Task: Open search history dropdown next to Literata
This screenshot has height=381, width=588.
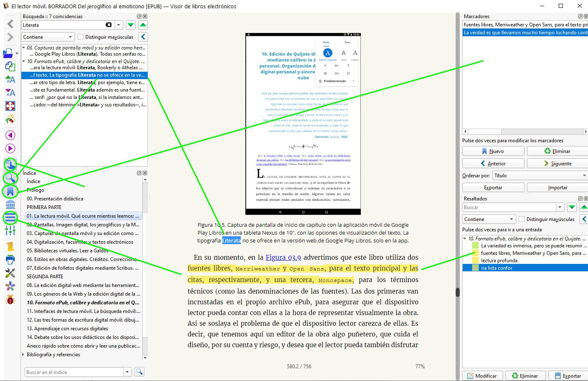Action: pyautogui.click(x=118, y=25)
